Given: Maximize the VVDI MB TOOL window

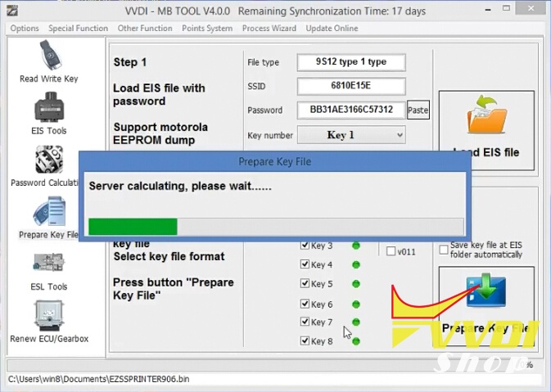Looking at the screenshot, I should pos(506,8).
